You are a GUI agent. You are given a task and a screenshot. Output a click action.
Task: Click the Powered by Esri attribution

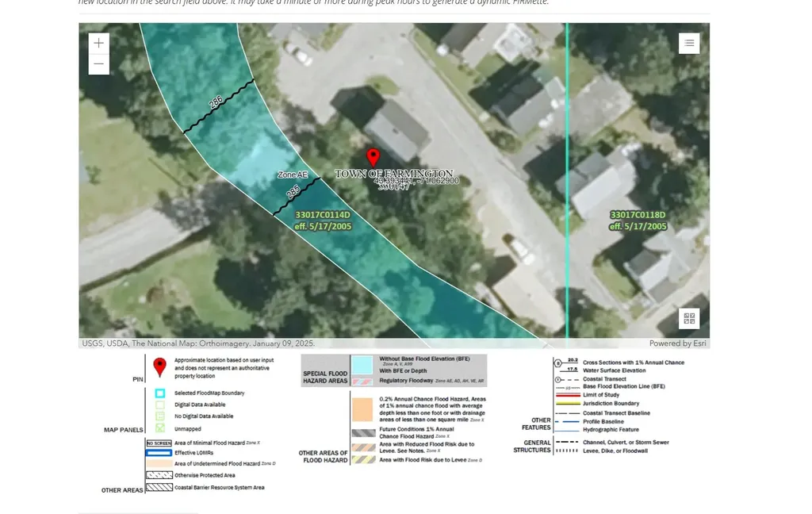coord(677,343)
